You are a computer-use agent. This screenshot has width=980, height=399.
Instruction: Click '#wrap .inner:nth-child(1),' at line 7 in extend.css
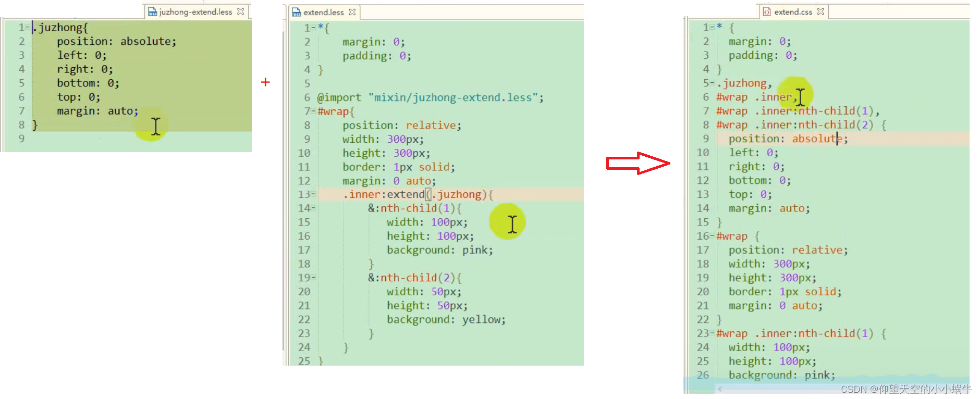coord(798,111)
